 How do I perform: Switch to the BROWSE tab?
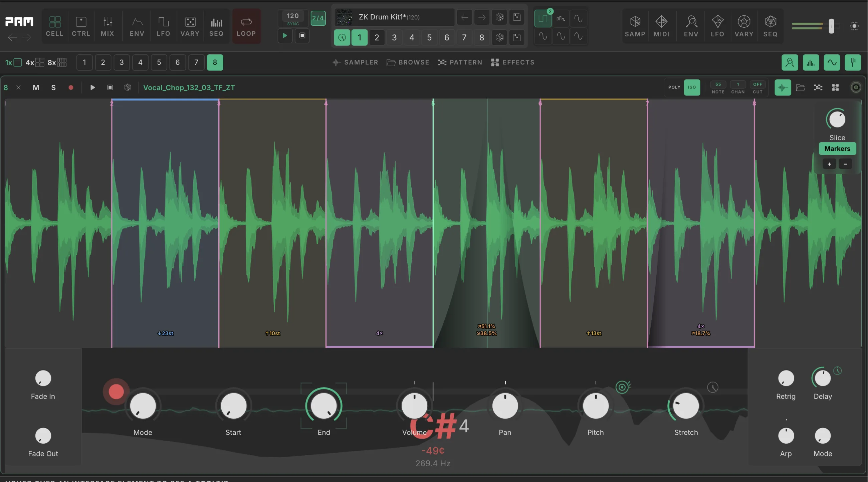coord(408,62)
